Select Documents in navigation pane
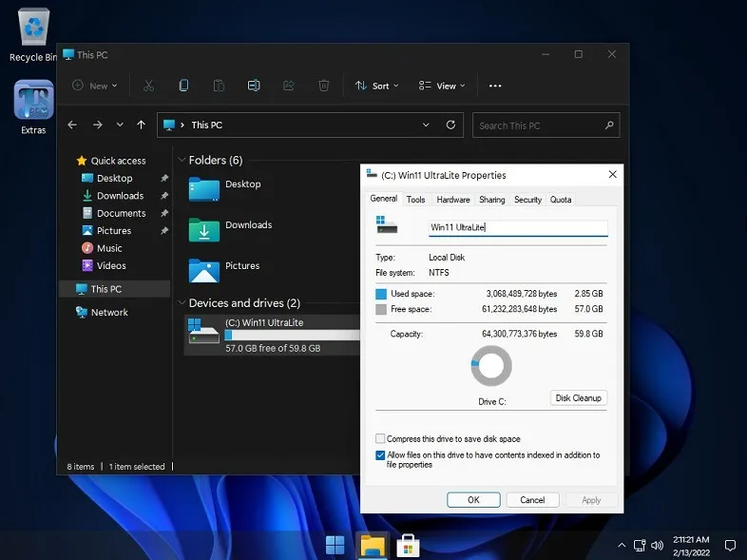 [x=114, y=213]
